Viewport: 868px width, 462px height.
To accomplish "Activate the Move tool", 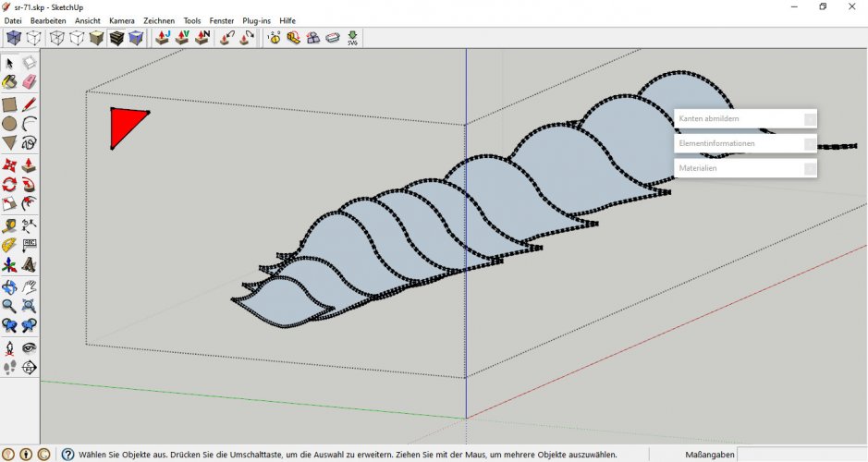I will click(x=9, y=164).
